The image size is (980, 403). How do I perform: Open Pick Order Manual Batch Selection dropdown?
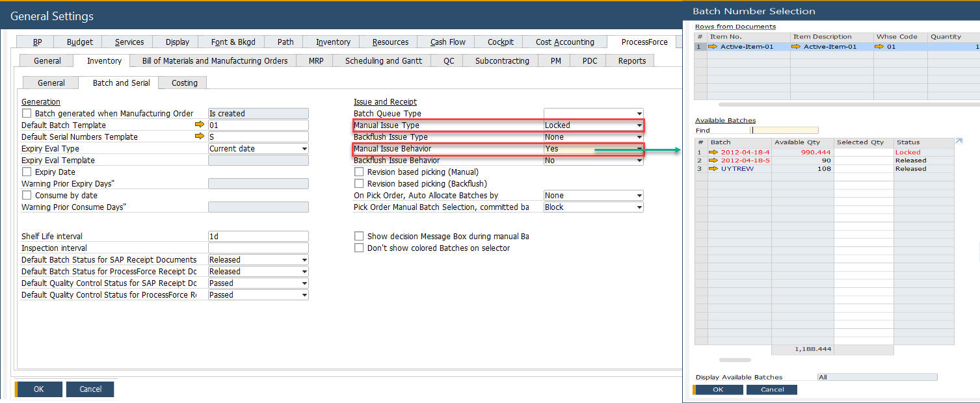(639, 207)
